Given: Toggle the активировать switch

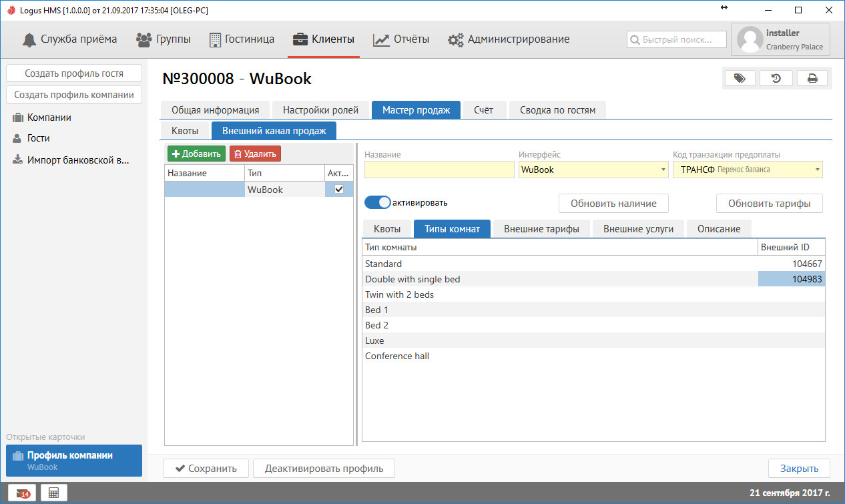Looking at the screenshot, I should (x=378, y=202).
